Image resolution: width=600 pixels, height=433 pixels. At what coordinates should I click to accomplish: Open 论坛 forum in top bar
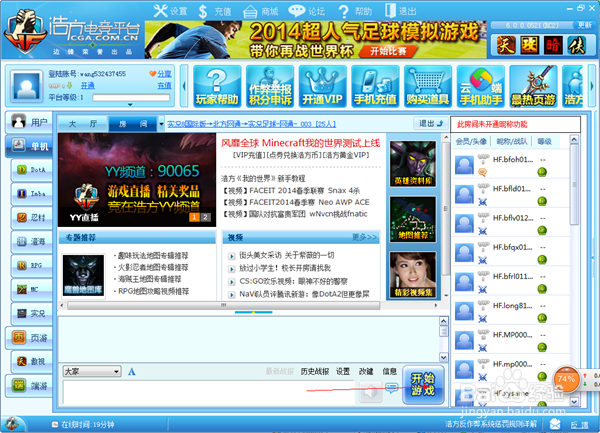[307, 11]
